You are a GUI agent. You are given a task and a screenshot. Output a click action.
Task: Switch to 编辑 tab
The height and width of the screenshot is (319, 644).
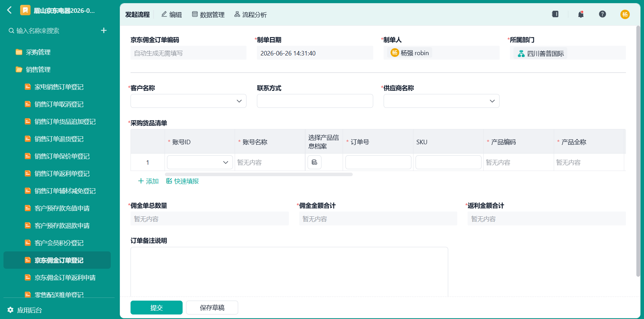pos(172,15)
